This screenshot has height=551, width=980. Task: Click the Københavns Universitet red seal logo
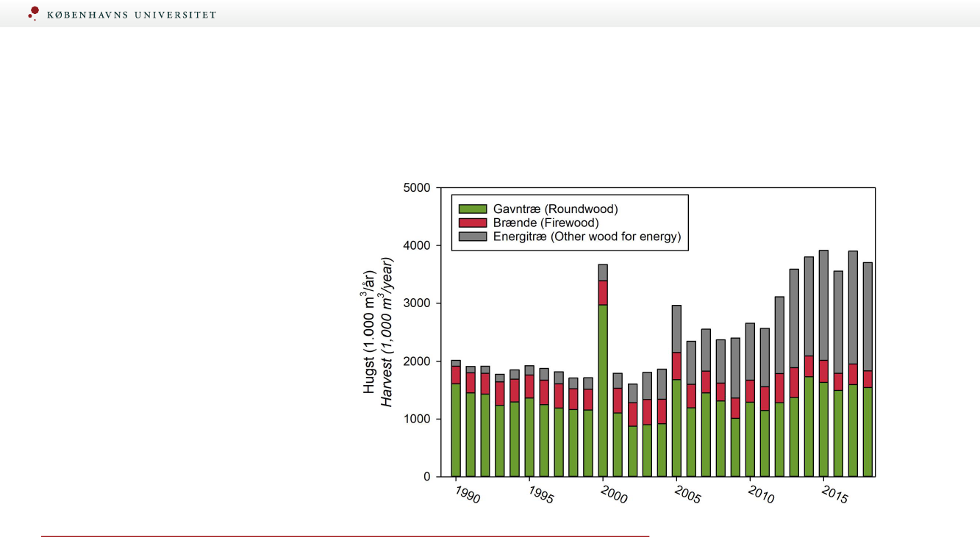[33, 13]
